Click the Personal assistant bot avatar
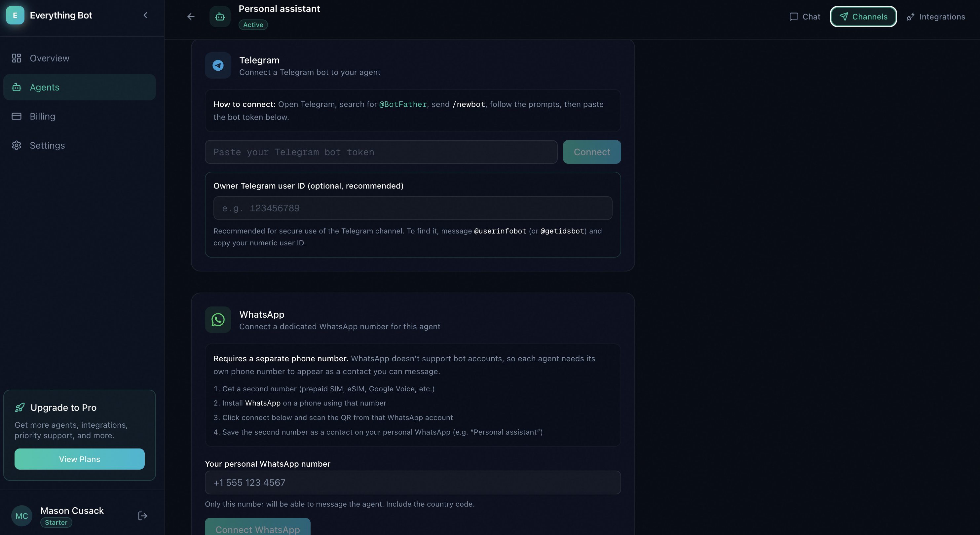980x535 pixels. 220,17
